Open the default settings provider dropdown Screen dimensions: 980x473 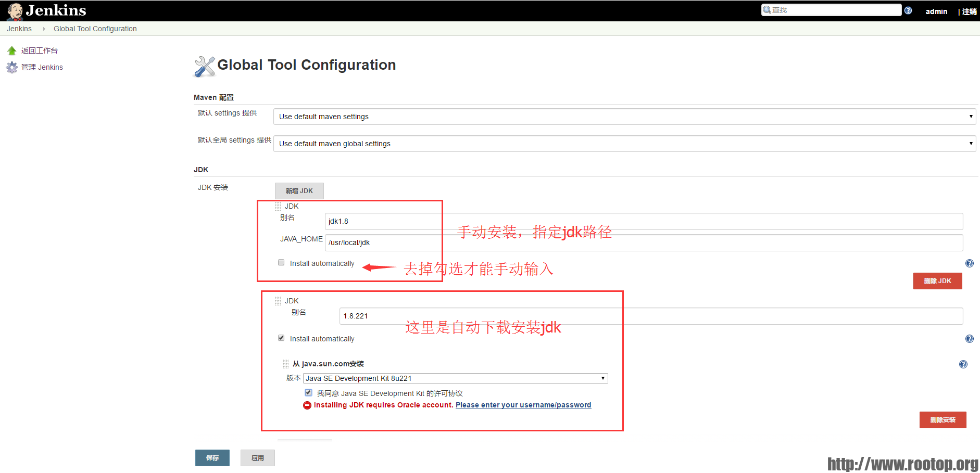[624, 117]
